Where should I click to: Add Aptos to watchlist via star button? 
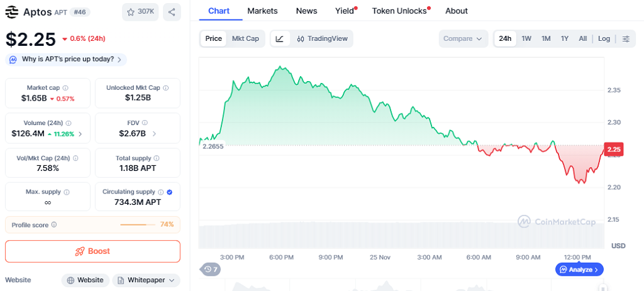pyautogui.click(x=140, y=12)
